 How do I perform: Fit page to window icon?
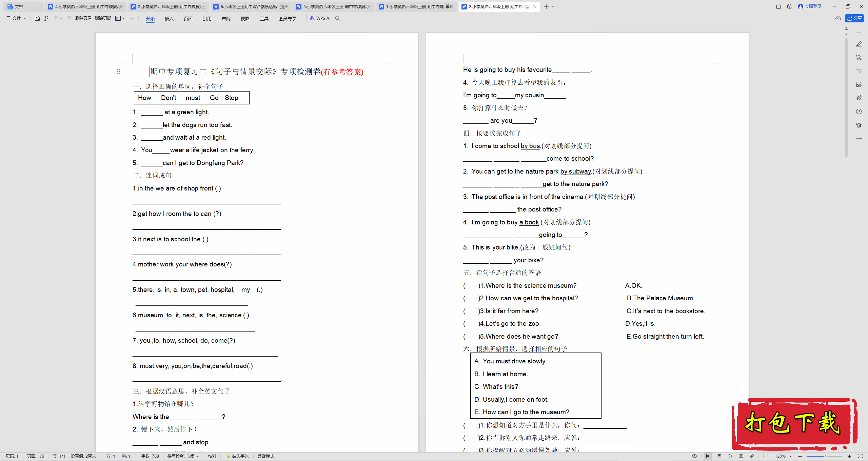pos(766,456)
